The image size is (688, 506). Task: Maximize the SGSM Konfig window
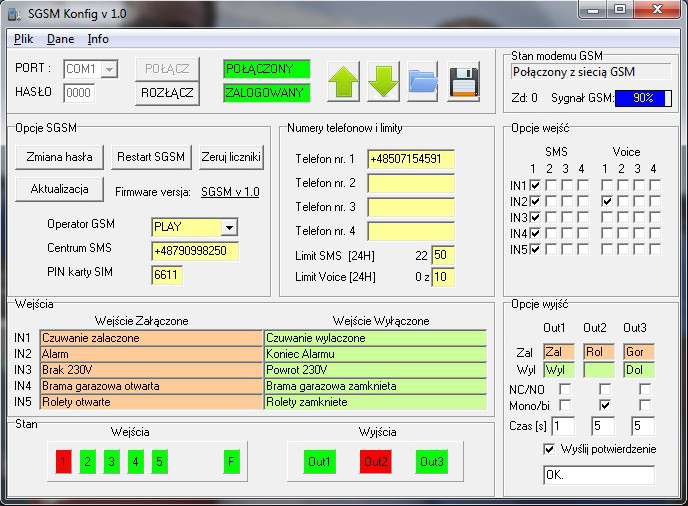click(x=619, y=9)
